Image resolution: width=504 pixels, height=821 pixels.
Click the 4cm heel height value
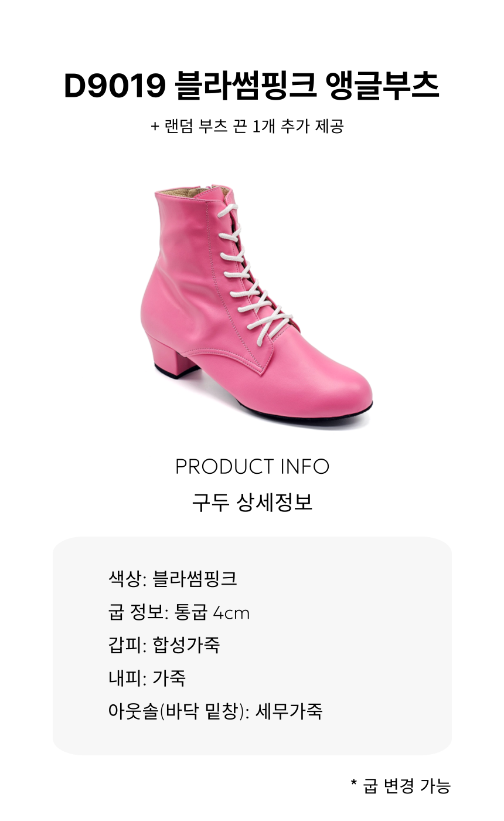pos(231,613)
